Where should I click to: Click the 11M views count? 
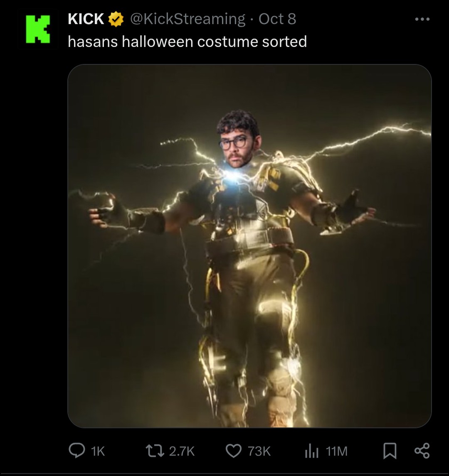337,451
